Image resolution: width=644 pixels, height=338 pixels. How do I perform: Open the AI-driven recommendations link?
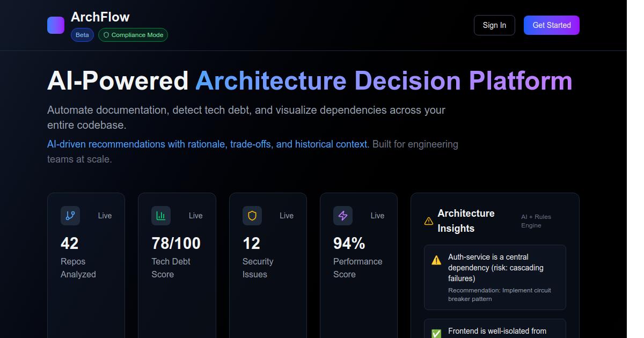207,144
